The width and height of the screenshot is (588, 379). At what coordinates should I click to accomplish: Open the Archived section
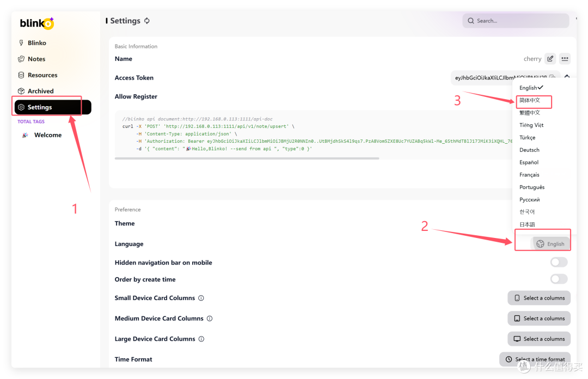40,91
